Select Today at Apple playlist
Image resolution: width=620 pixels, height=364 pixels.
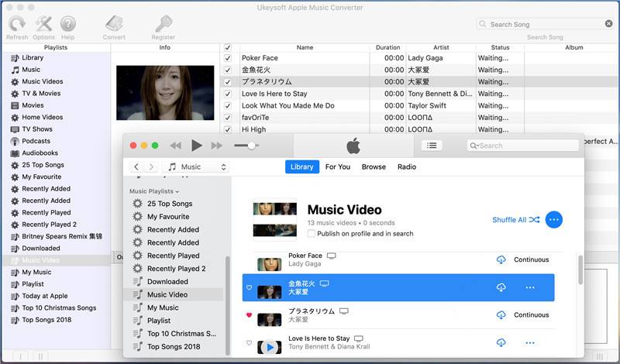(x=45, y=296)
